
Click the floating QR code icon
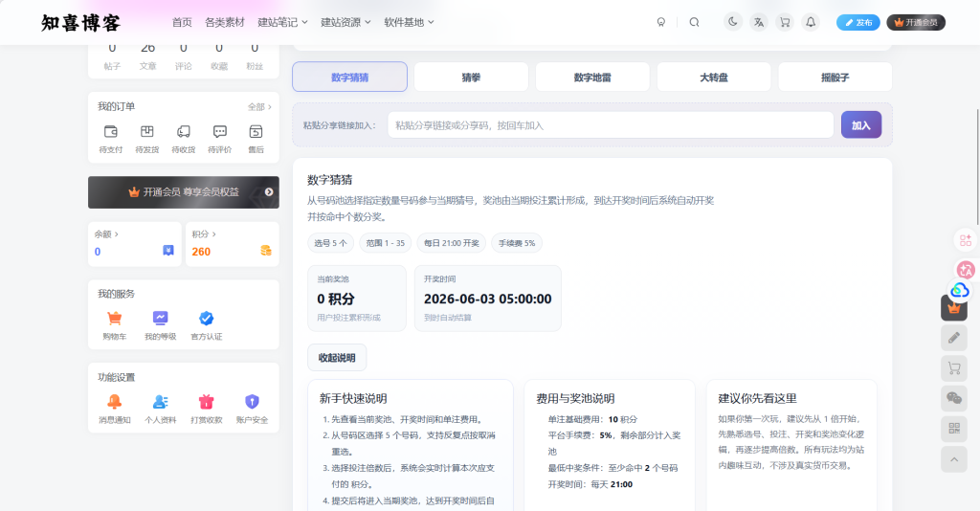pos(954,429)
